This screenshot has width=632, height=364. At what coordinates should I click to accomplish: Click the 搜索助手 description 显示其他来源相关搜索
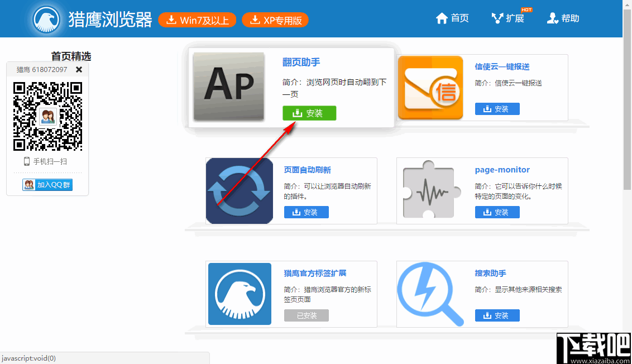click(x=518, y=289)
